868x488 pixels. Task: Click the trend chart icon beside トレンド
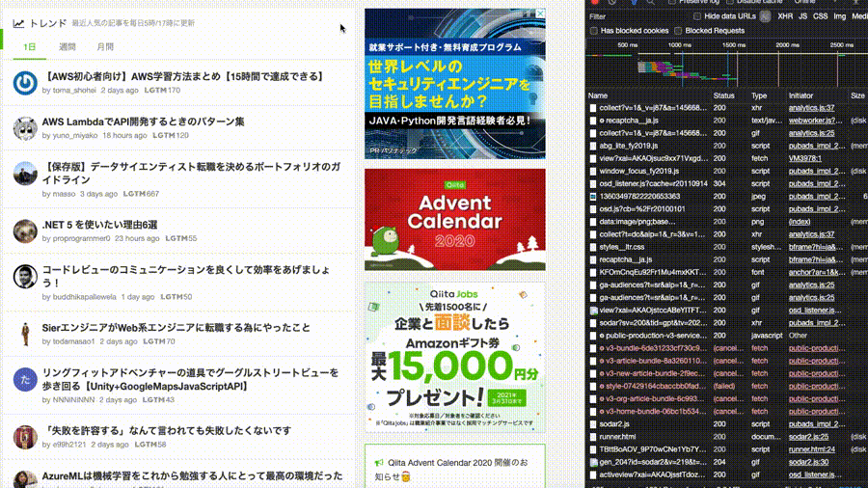[x=19, y=23]
